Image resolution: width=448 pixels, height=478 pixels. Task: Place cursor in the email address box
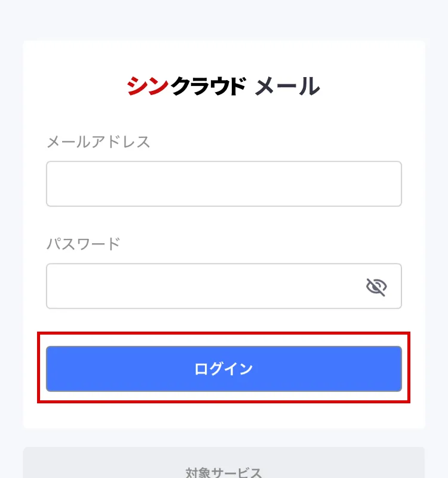tap(224, 184)
